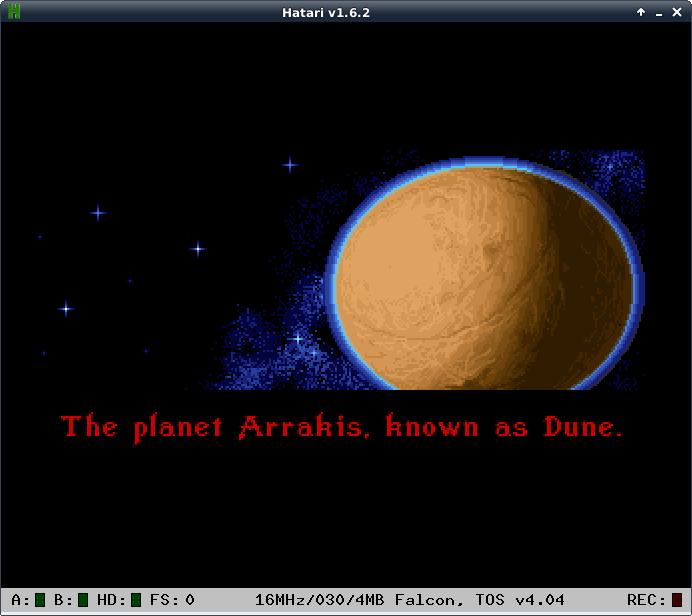692x616 pixels.
Task: Click the red subtitle about planet Arrakis
Action: click(x=342, y=428)
